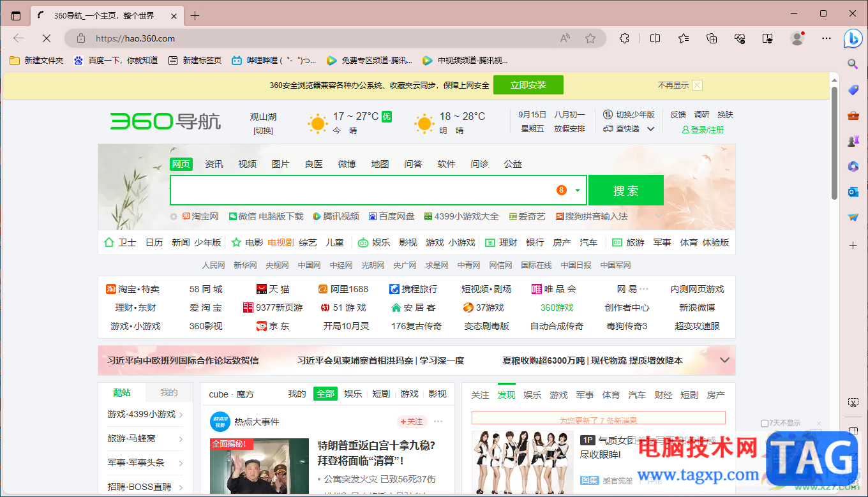Open the browser extensions puzzle icon

625,38
